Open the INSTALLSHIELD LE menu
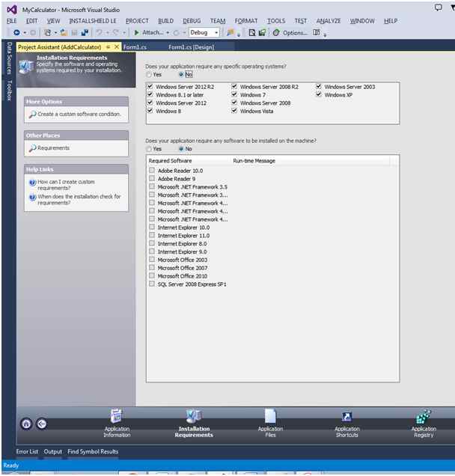Viewport: 455px width, 476px height. 93,21
